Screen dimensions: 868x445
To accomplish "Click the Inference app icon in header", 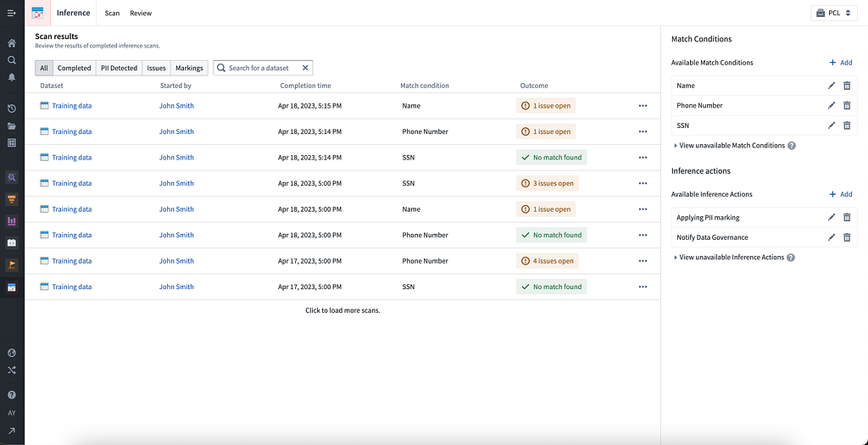I will [37, 13].
